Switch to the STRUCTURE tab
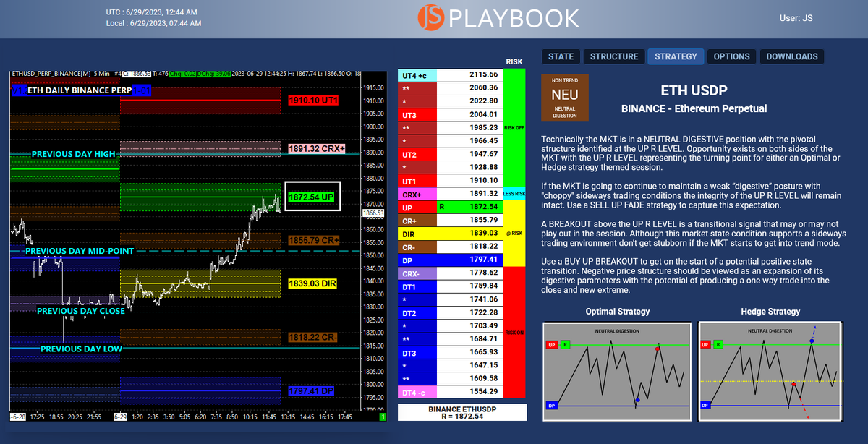 tap(614, 56)
